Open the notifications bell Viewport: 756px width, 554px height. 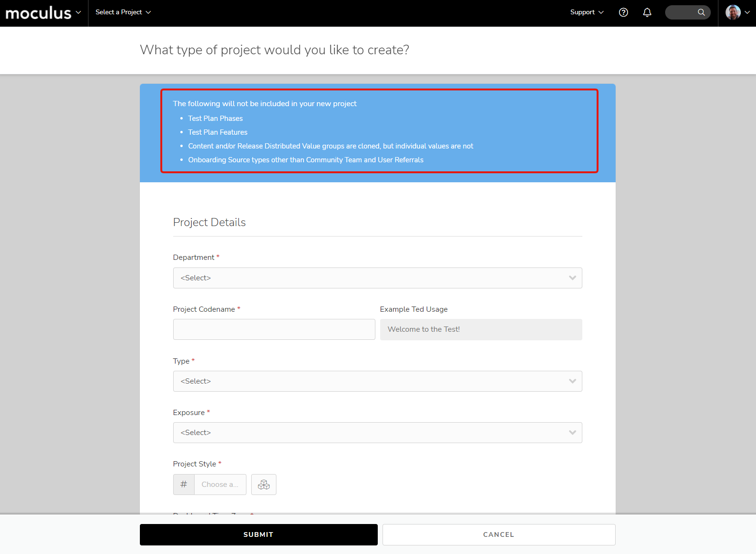[647, 12]
